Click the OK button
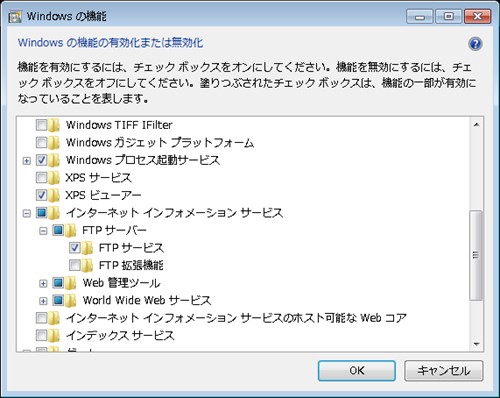 pyautogui.click(x=357, y=370)
